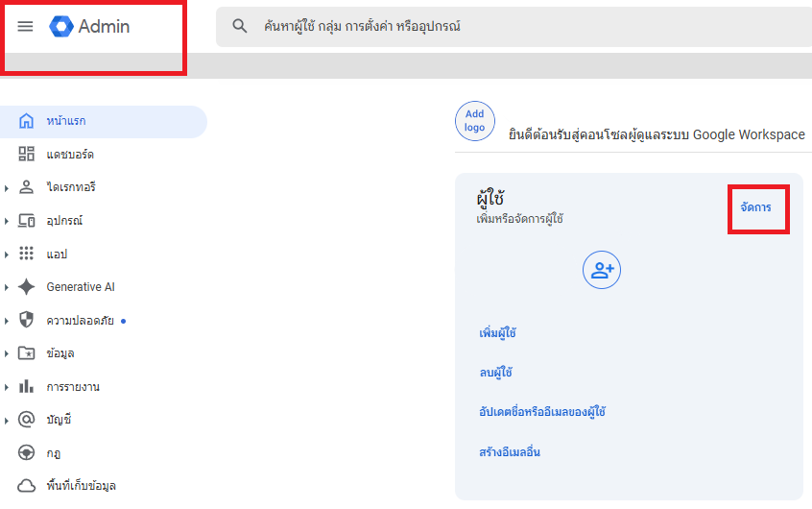Click the storage cloud icon

tap(27, 485)
